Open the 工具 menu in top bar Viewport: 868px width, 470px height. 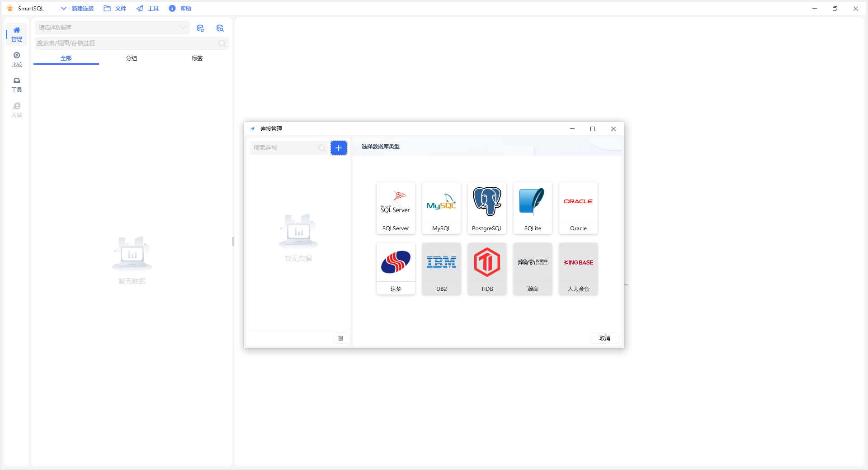pyautogui.click(x=147, y=9)
